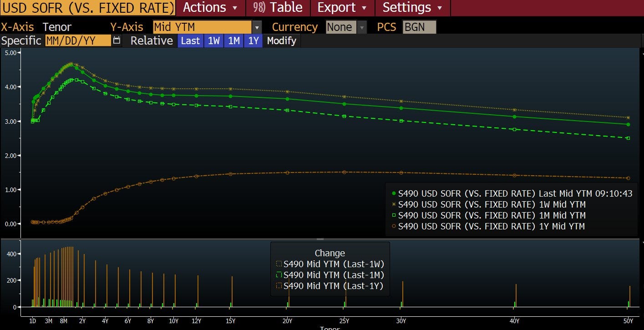Click the 30Y tenor axis label
644x330 pixels.
click(x=401, y=321)
